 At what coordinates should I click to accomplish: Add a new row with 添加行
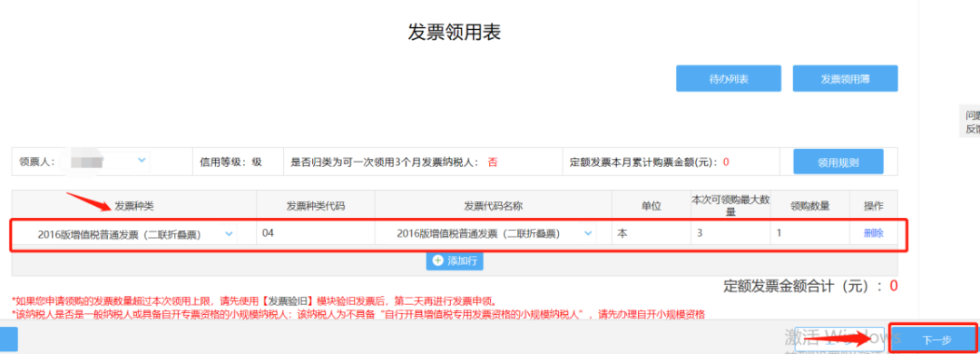(455, 261)
